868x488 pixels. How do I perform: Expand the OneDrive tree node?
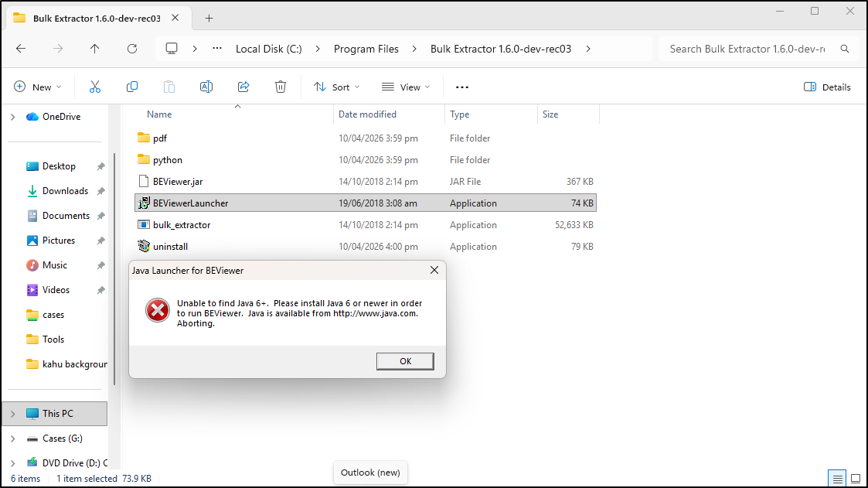click(12, 117)
